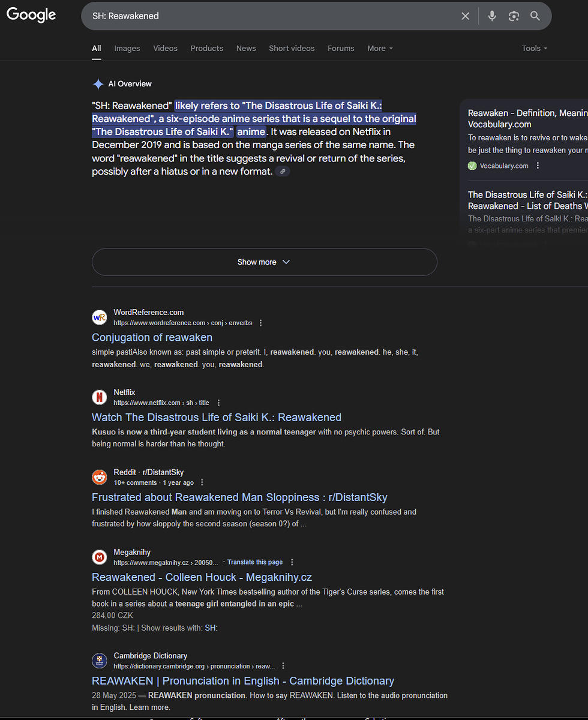588x720 pixels.
Task: Go to the Google logo homepage
Action: click(31, 14)
